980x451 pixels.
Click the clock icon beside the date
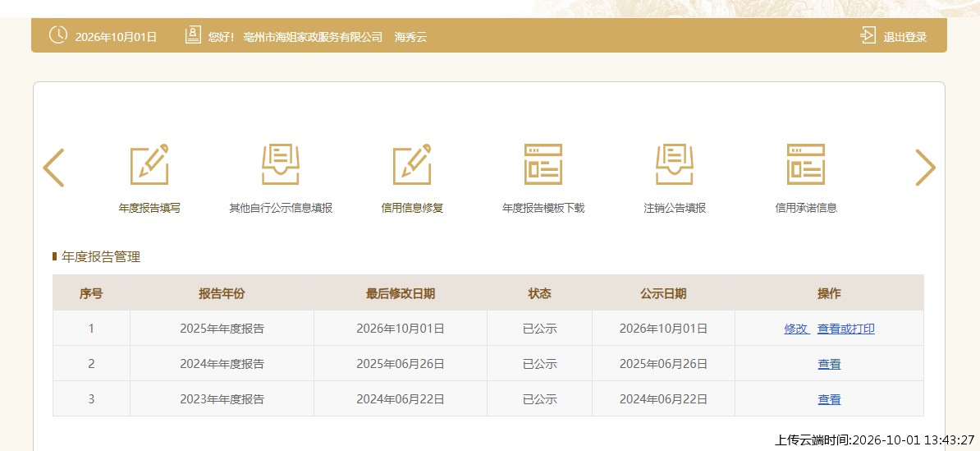click(x=58, y=35)
